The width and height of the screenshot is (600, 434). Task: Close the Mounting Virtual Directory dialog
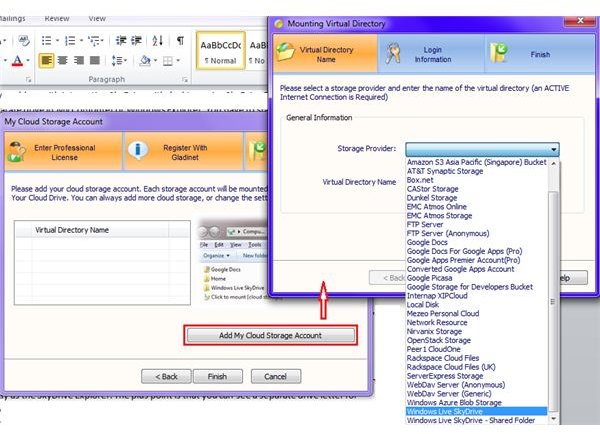pos(580,21)
